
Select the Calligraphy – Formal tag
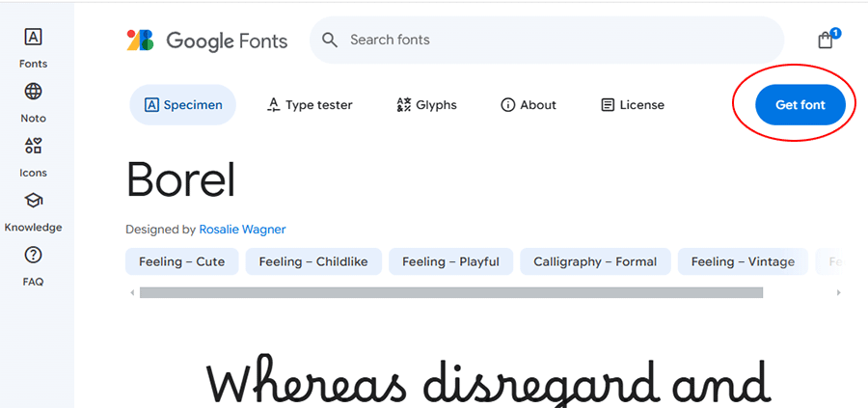point(595,261)
